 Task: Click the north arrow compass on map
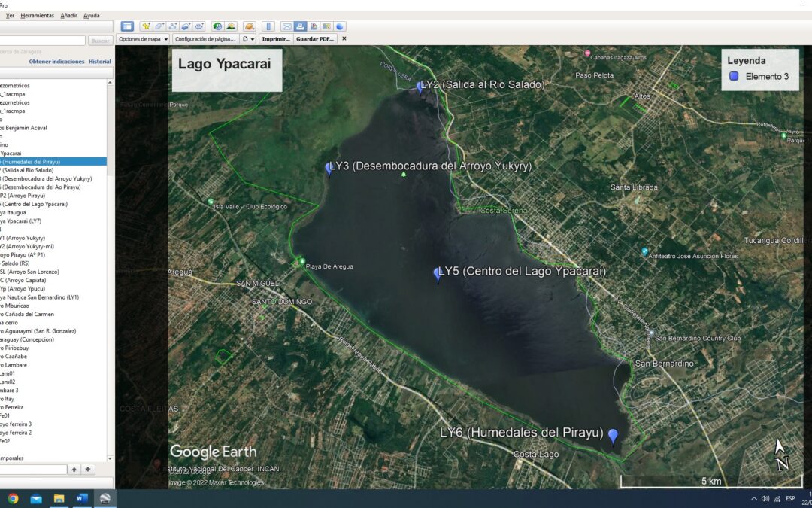780,455
